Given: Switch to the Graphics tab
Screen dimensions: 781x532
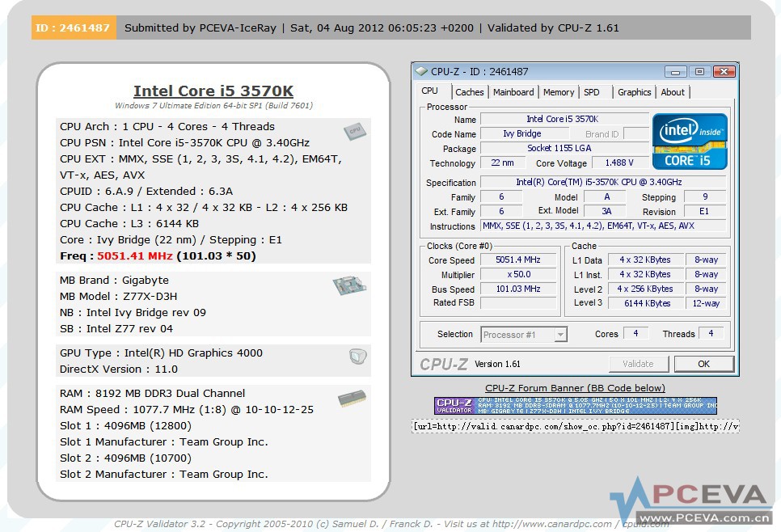Looking at the screenshot, I should pos(634,92).
